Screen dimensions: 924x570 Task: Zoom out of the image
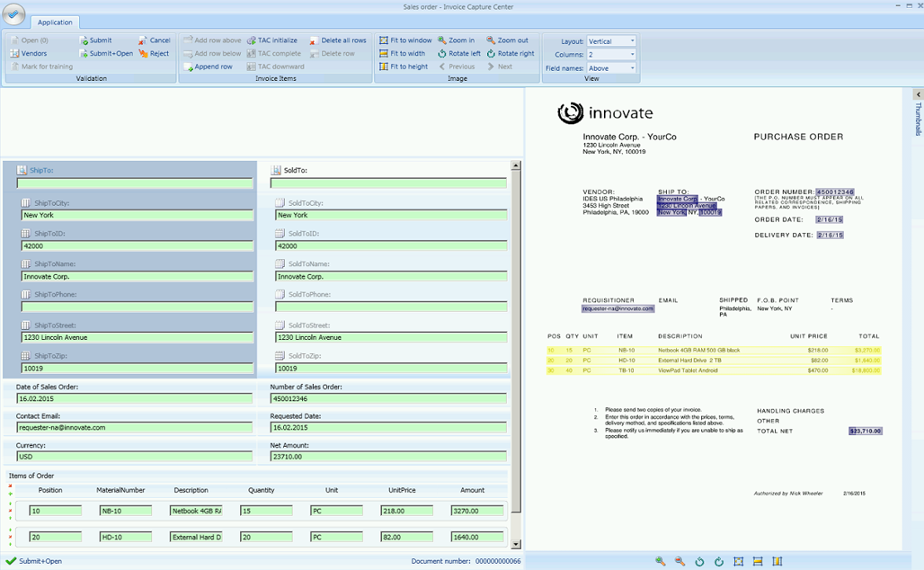(x=507, y=40)
